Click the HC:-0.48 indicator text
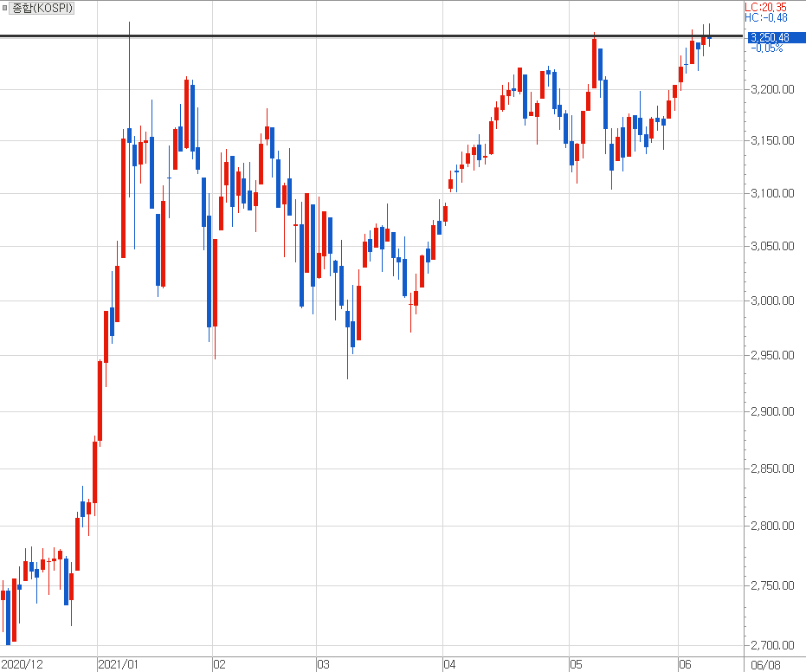 766,17
